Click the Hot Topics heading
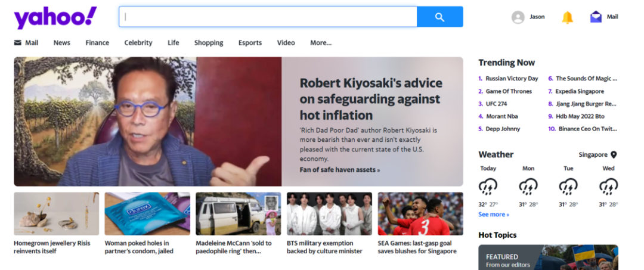644x270 pixels. [x=497, y=235]
